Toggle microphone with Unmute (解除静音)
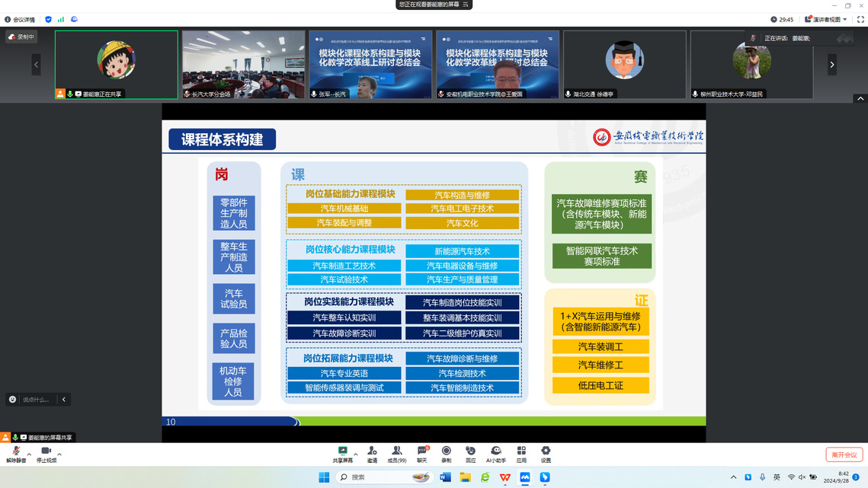This screenshot has height=488, width=868. (16, 455)
